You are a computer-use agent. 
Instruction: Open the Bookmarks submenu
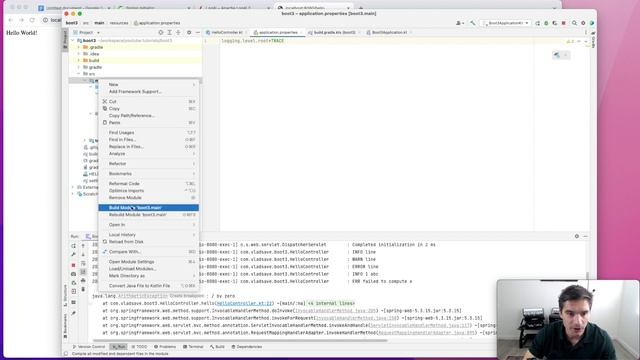pyautogui.click(x=149, y=173)
